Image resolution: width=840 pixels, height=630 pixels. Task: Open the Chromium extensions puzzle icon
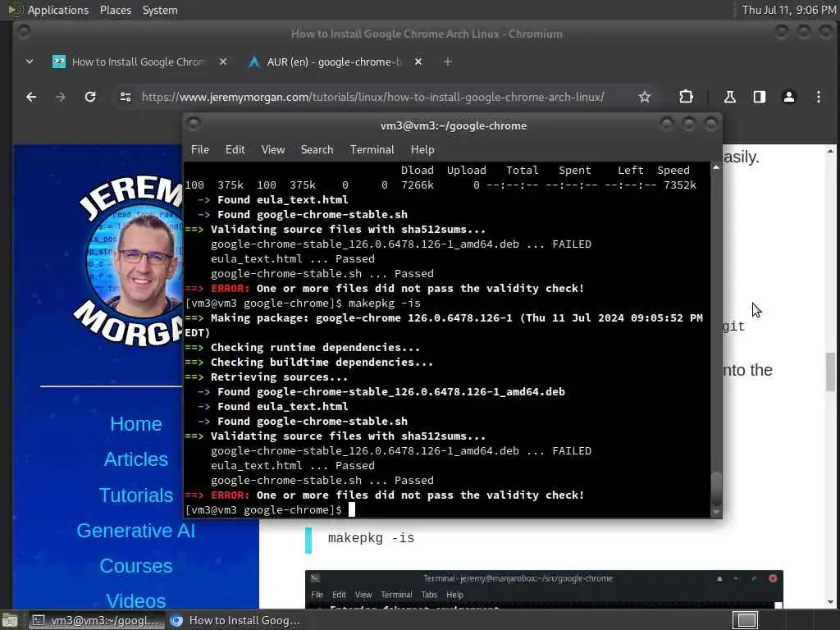click(686, 97)
